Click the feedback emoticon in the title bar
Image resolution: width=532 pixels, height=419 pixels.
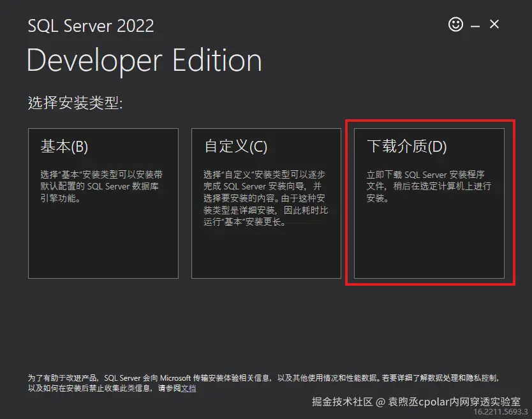point(455,24)
